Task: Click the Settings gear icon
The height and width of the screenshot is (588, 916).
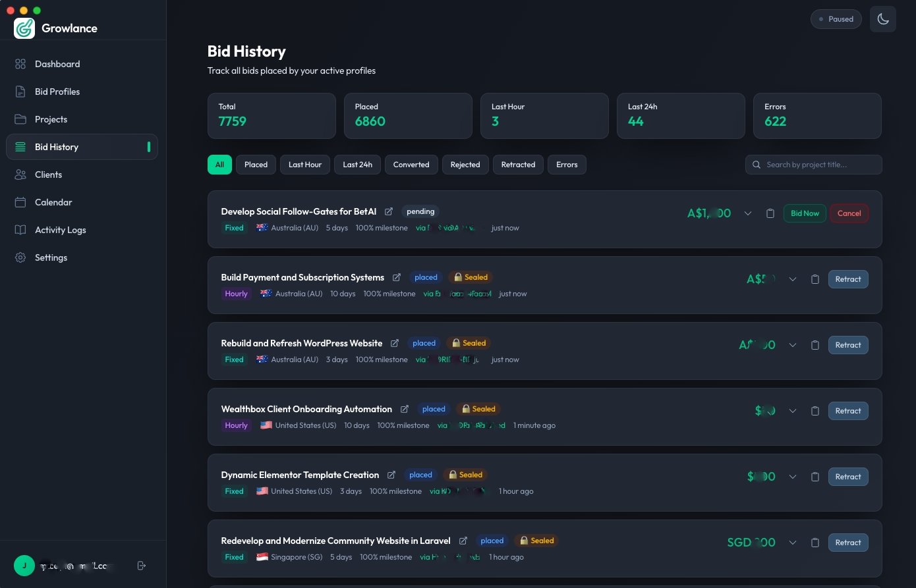Action: coord(20,257)
